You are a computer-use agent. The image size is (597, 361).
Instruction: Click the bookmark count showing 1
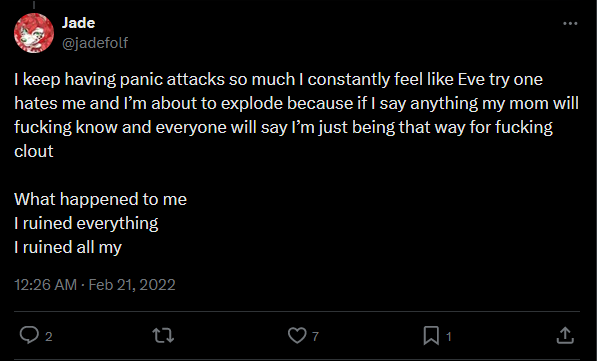[449, 337]
